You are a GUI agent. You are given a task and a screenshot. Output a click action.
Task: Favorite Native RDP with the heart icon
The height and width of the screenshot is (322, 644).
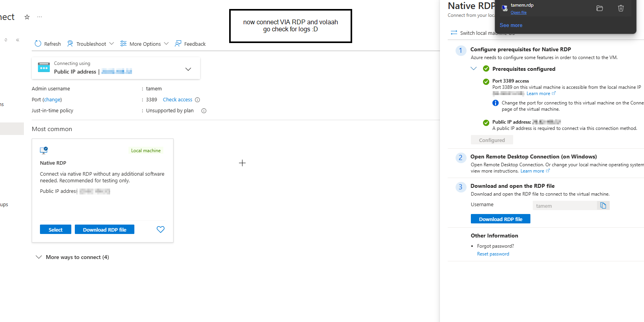tap(161, 230)
